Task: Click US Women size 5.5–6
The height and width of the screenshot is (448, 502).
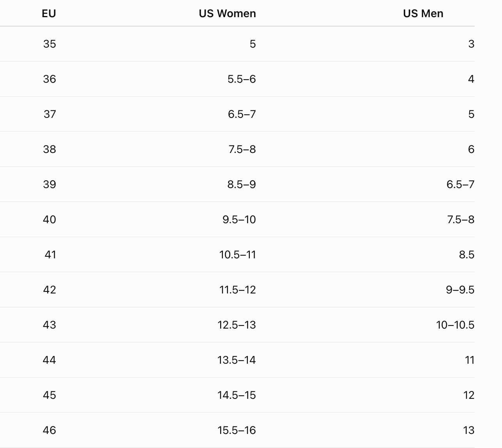Action: tap(242, 79)
